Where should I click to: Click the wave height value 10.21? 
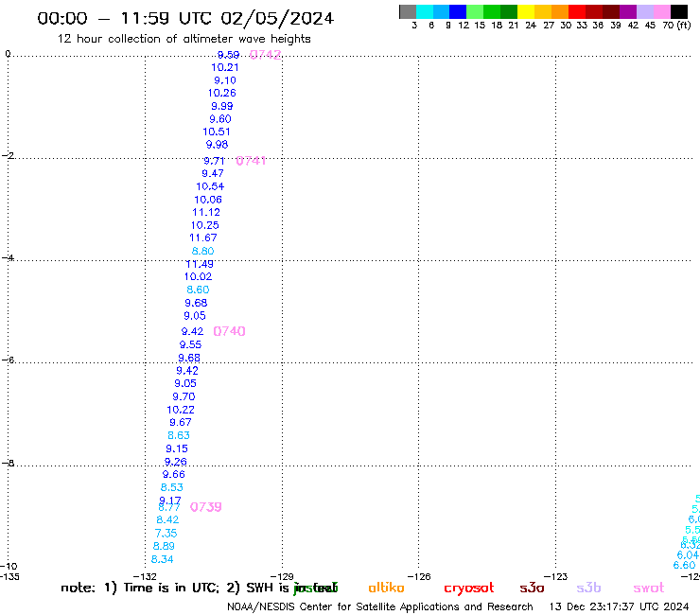click(225, 67)
